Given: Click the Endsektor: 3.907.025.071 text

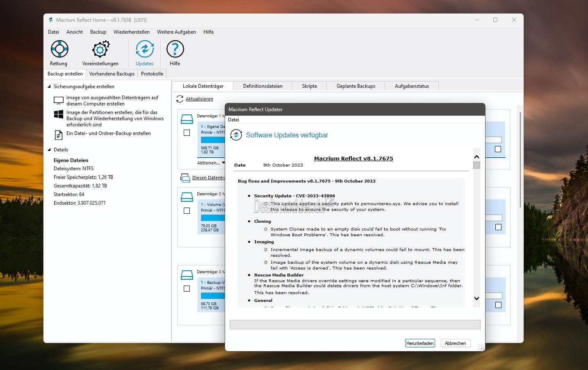Looking at the screenshot, I should tap(80, 203).
